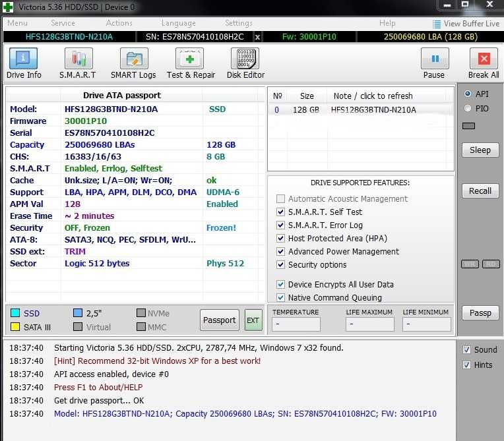Click the log line Get drive passport... OK
504x441 pixels.
pyautogui.click(x=99, y=401)
